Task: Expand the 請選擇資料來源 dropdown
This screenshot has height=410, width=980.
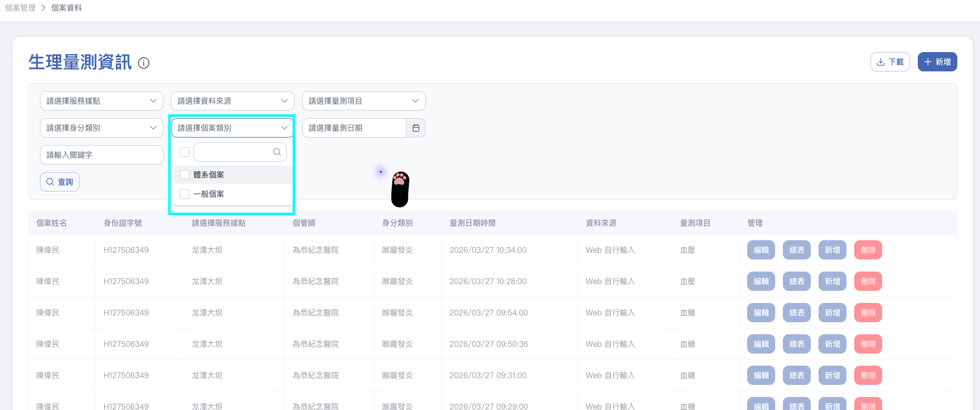Action: (x=232, y=101)
